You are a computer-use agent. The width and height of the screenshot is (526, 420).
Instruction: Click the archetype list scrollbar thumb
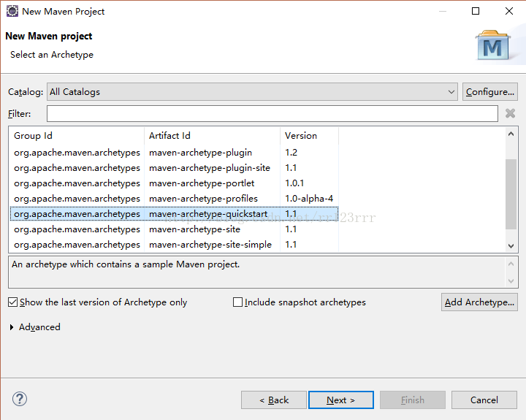point(511,194)
